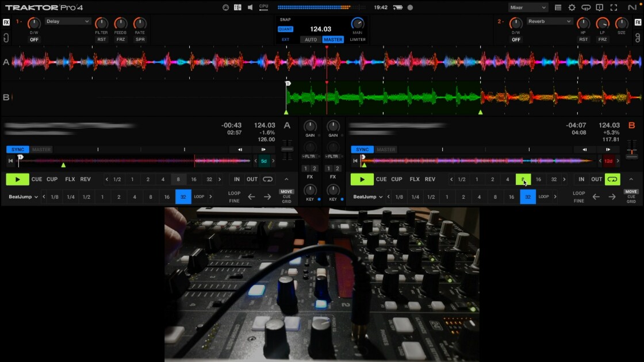Move deck B loop left with arrow
Screen dimensions: 644x362
tap(596, 197)
